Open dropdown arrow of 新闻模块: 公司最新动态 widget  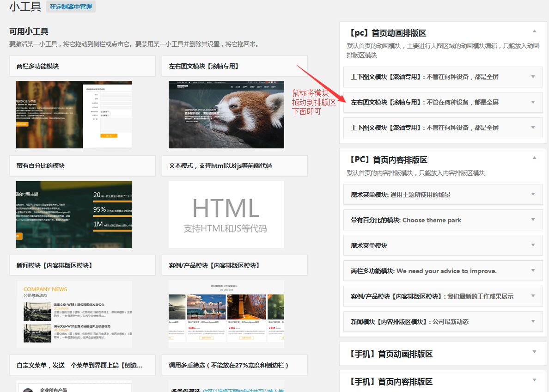coord(533,321)
